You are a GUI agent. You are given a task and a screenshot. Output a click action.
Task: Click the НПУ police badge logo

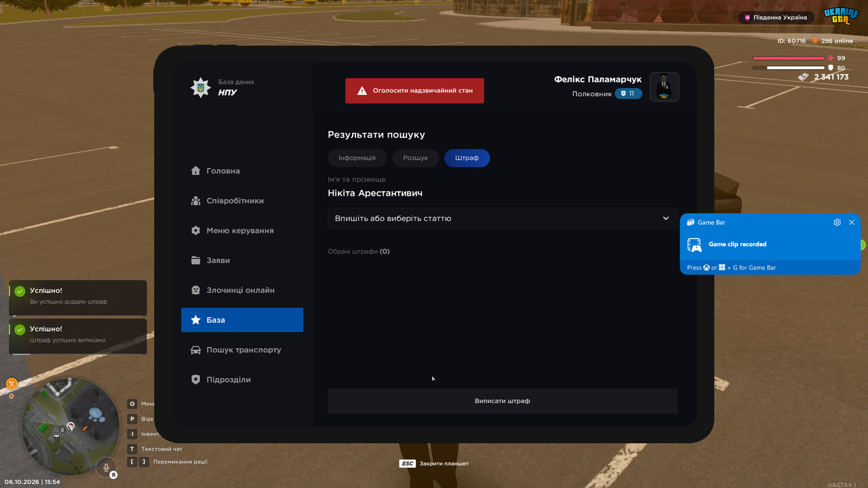[x=200, y=87]
